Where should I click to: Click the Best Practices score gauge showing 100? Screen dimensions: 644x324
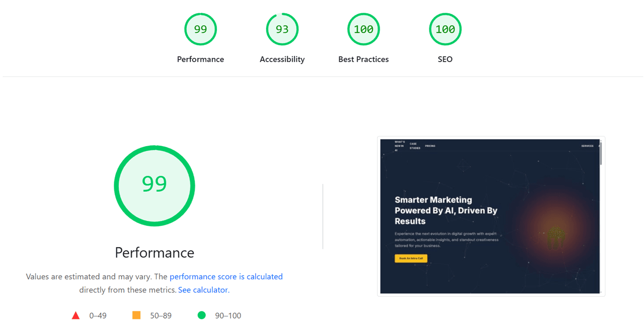pyautogui.click(x=363, y=29)
